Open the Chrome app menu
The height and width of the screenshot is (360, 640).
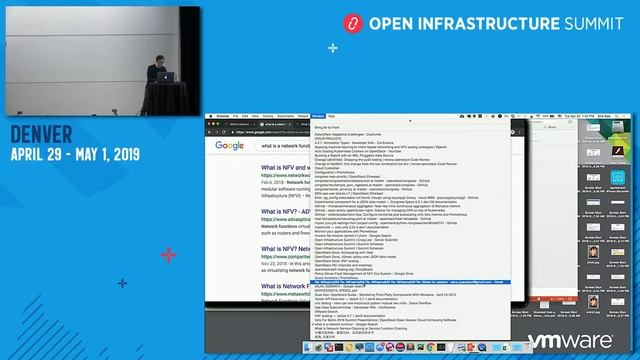pos(223,116)
